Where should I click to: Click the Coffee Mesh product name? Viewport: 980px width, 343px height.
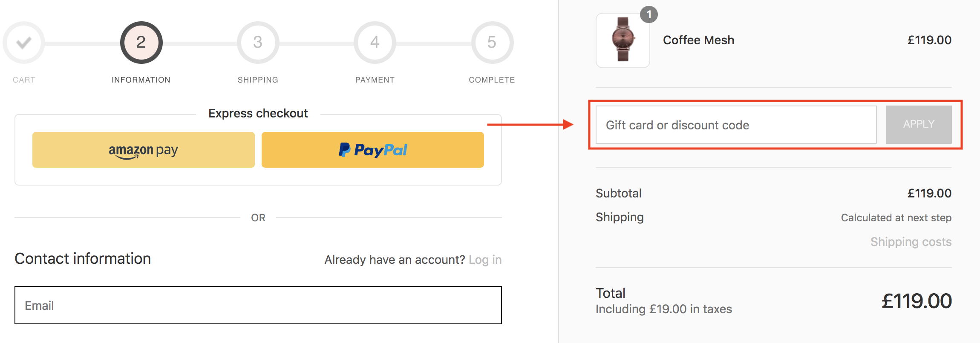pos(699,40)
